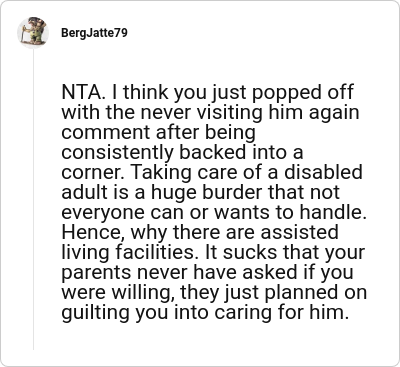This screenshot has width=400, height=367.
Task: Click the phrase 'Taking care of a disabled'
Action: [246, 172]
